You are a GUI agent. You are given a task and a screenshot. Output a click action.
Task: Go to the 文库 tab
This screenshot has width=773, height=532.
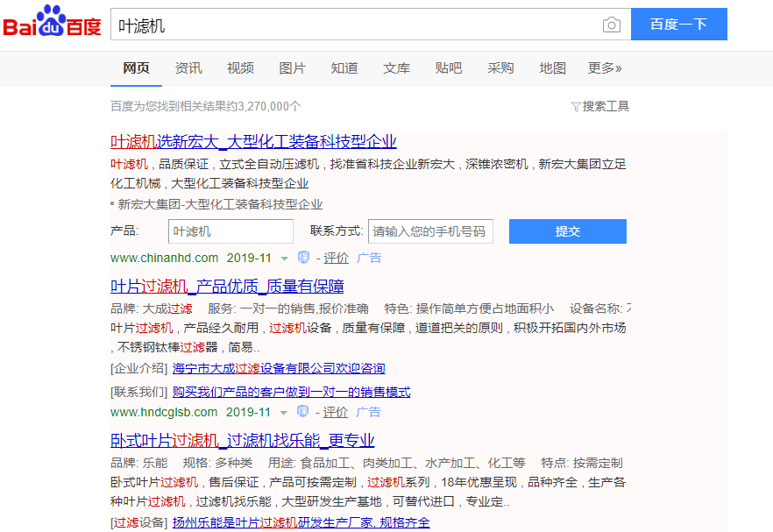[x=396, y=68]
